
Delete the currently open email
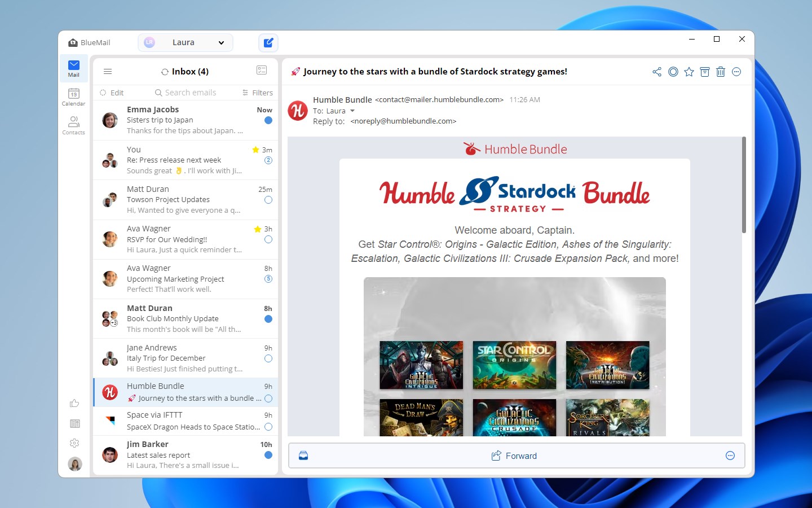coord(721,72)
